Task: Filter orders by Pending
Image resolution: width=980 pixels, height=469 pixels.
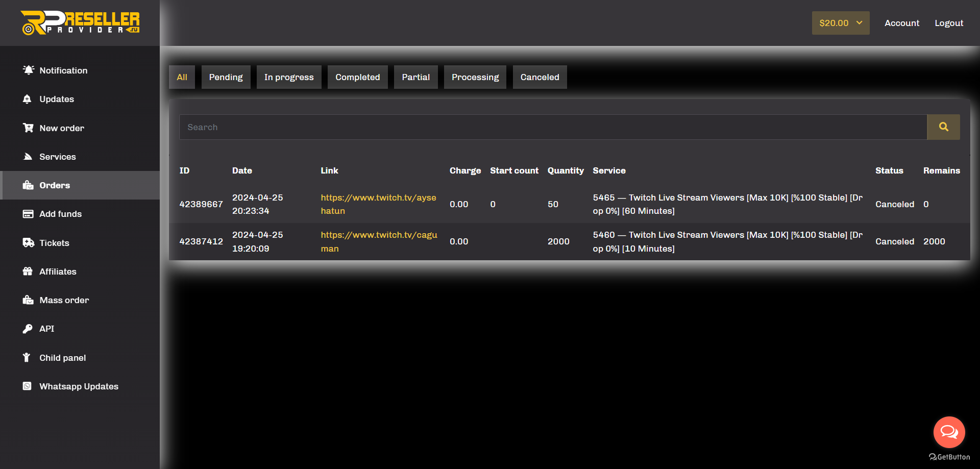Action: point(226,77)
